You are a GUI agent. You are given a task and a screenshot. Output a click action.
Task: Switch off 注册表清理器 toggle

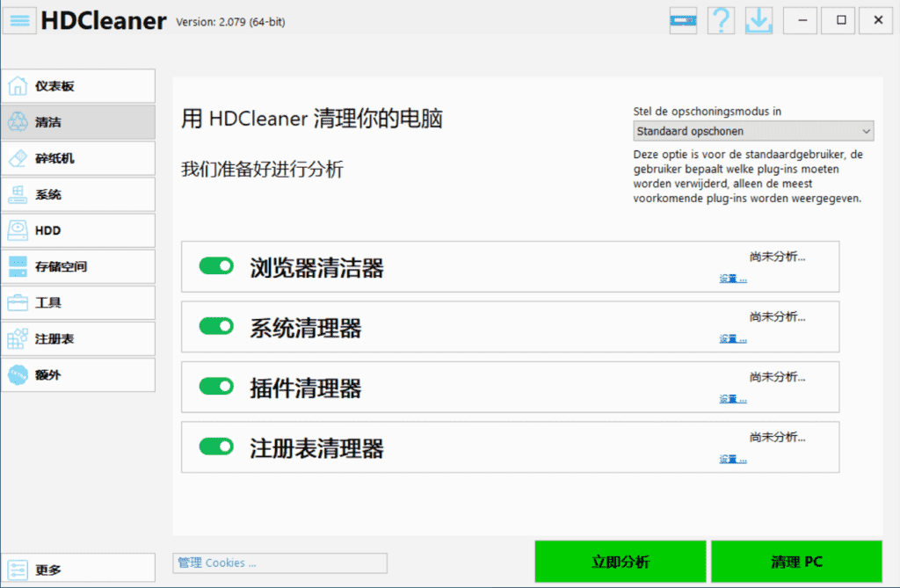[216, 446]
